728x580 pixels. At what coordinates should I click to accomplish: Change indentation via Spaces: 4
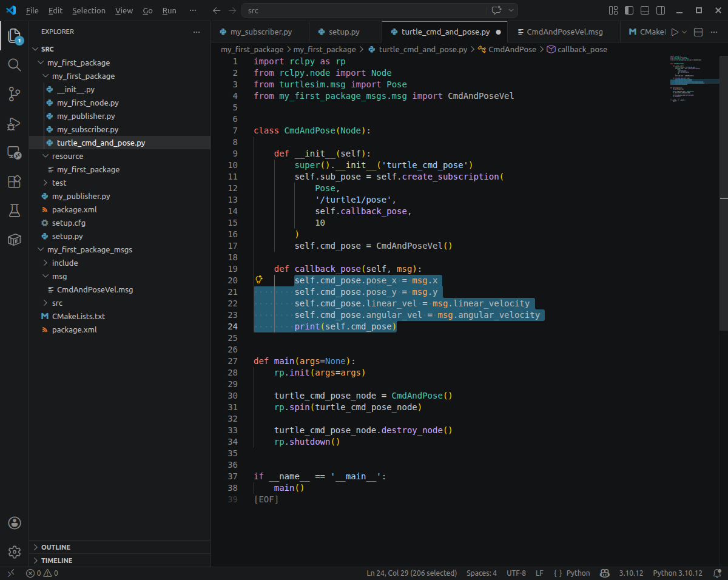482,573
